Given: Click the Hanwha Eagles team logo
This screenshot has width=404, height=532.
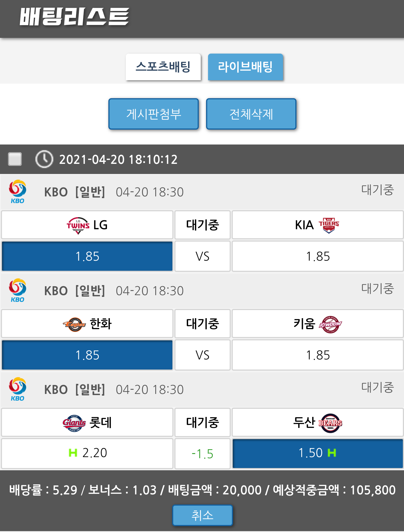Looking at the screenshot, I should 74,324.
